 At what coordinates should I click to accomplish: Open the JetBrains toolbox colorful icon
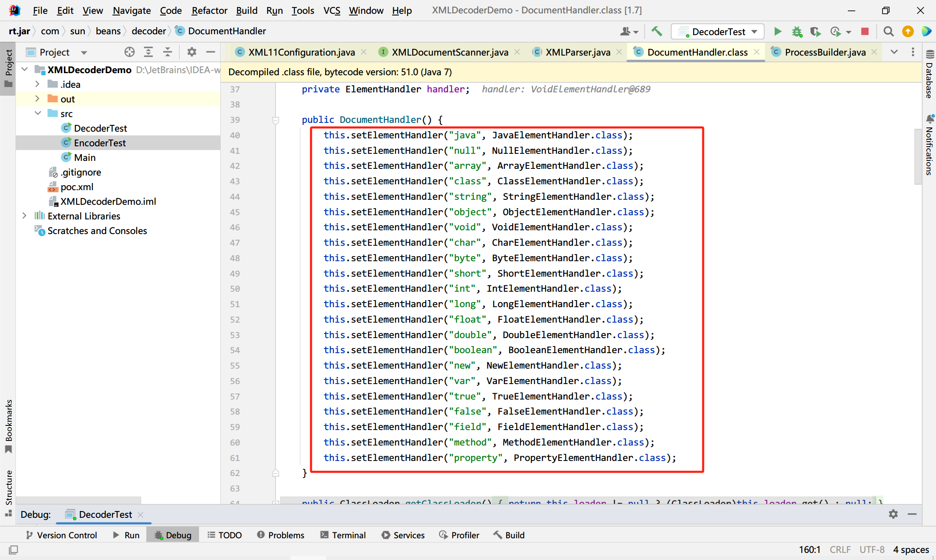926,31
